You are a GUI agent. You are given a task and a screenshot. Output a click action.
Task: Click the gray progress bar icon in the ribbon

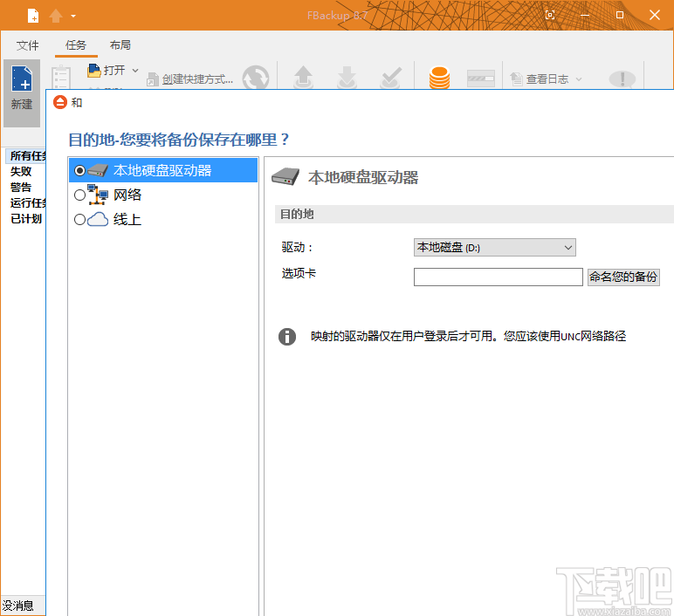click(x=480, y=79)
